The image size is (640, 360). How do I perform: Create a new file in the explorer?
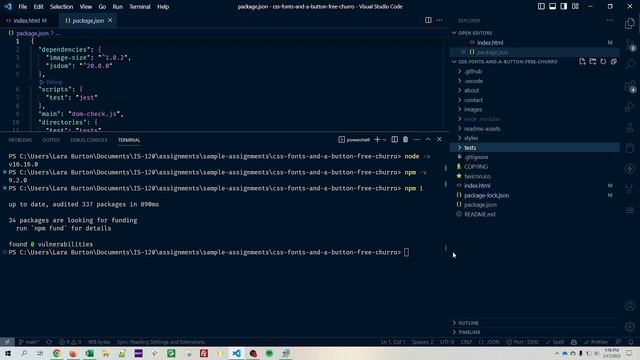[x=582, y=62]
